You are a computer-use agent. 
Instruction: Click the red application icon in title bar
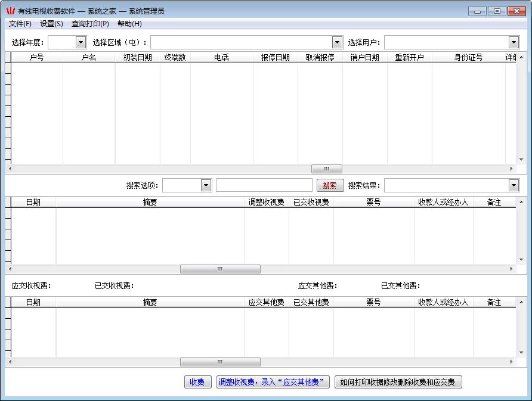pyautogui.click(x=11, y=11)
